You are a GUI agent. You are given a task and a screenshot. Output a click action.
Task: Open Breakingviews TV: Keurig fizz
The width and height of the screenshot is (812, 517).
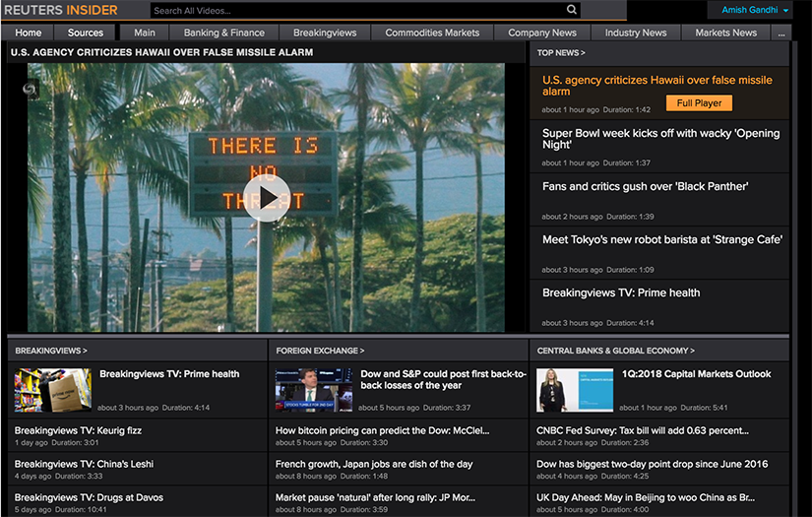pyautogui.click(x=78, y=430)
